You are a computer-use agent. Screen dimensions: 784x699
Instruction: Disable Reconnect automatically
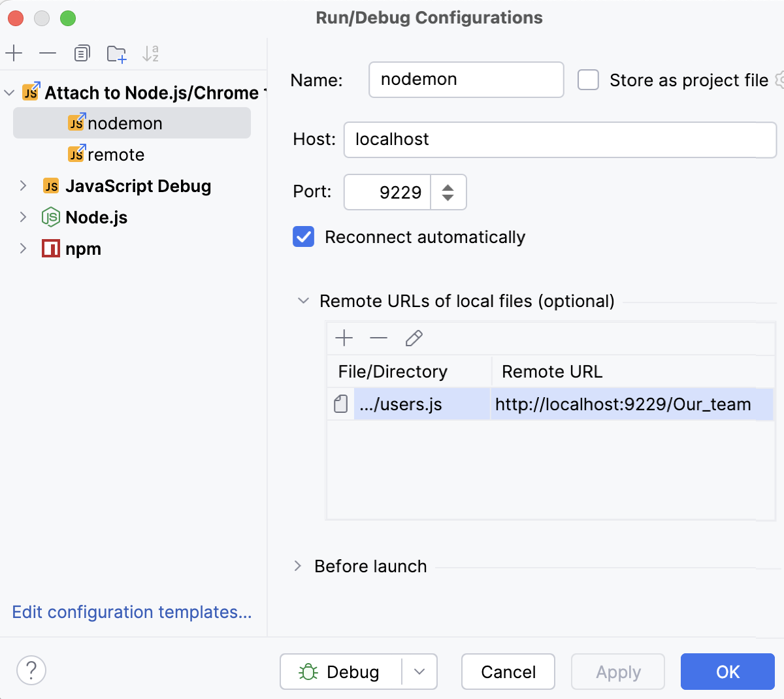pyautogui.click(x=303, y=236)
